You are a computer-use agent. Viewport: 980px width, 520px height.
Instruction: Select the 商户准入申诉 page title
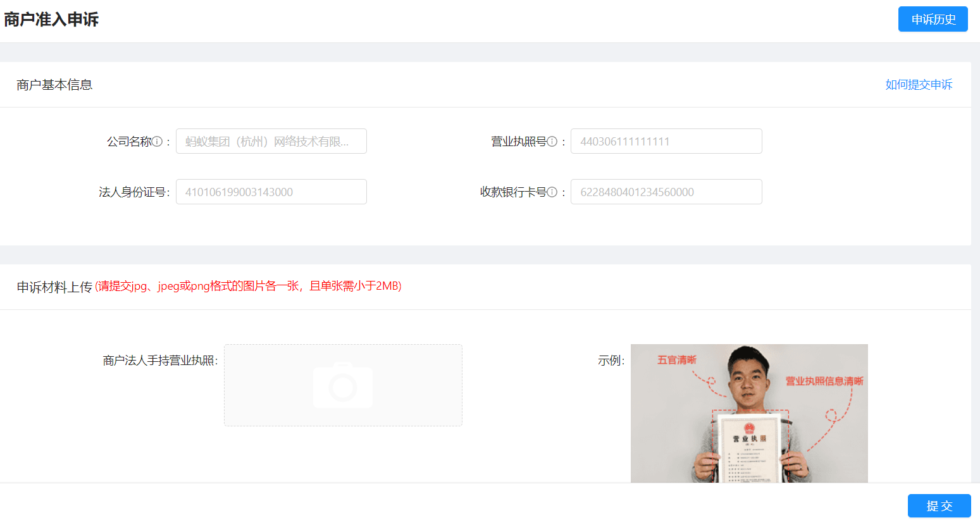click(x=51, y=20)
